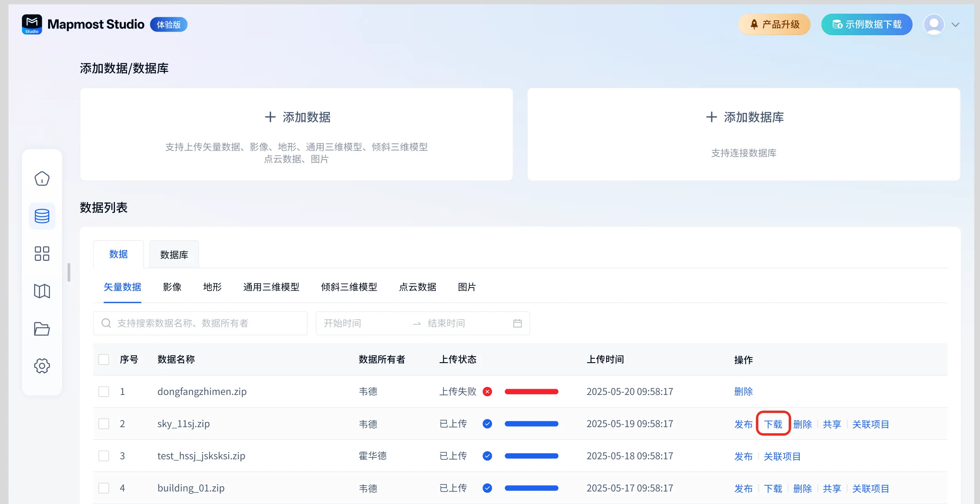Open the home icon in sidebar
Viewport: 980px width, 504px height.
[x=42, y=179]
